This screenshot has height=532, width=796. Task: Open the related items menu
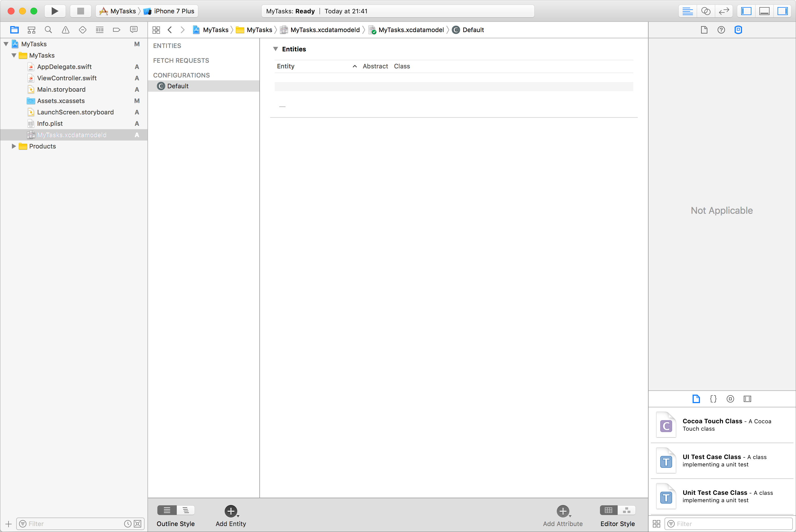click(156, 30)
